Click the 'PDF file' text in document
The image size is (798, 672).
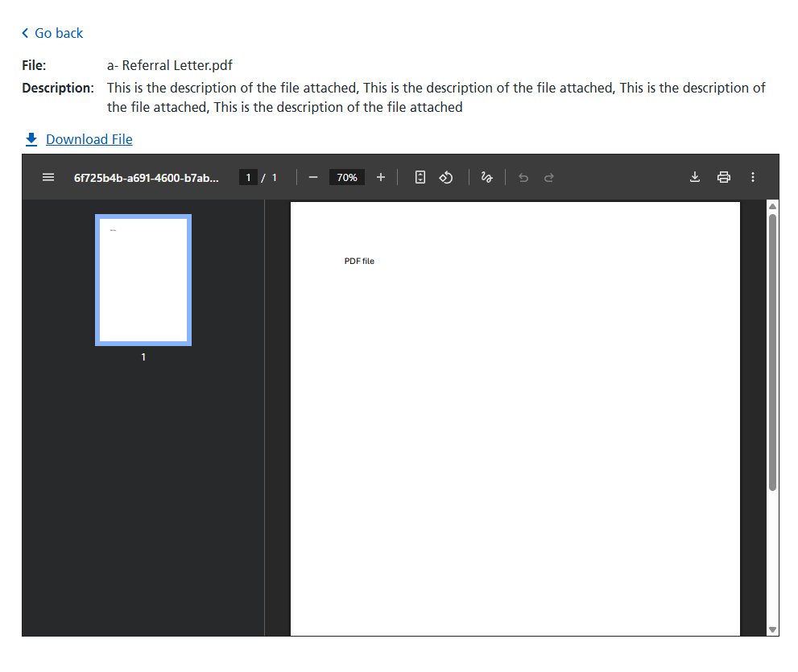[x=359, y=261]
